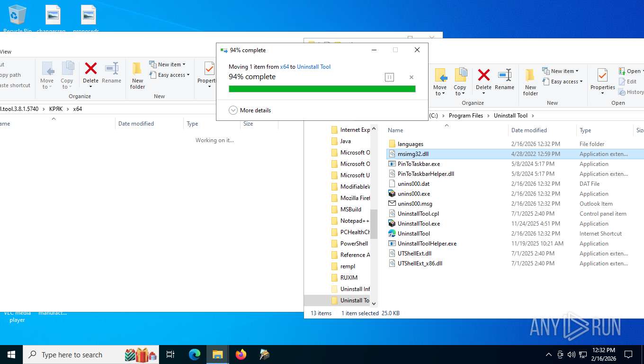Select Notepad++ folder in navigation tree
This screenshot has width=644, height=364.
click(354, 221)
